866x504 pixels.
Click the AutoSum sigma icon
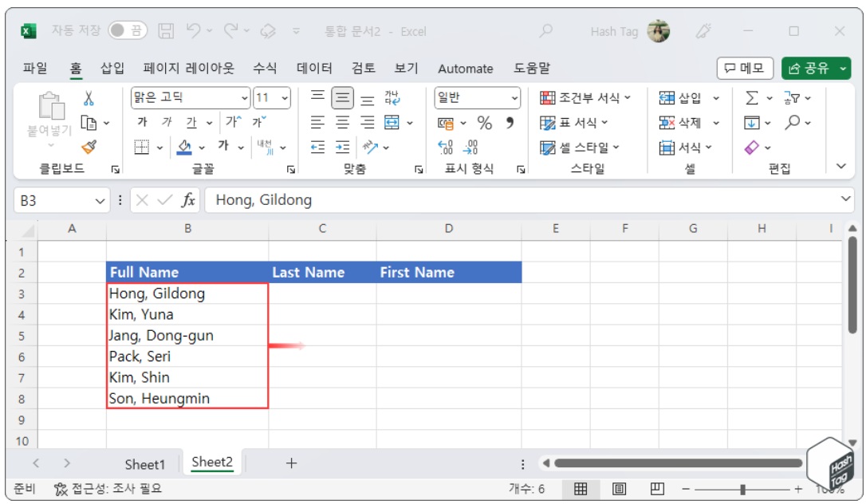tap(752, 98)
